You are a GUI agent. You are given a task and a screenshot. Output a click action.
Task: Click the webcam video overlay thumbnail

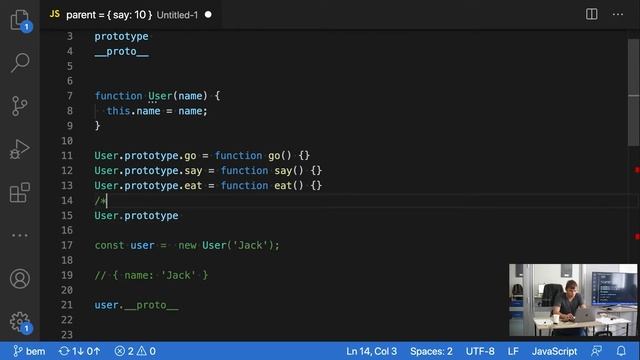pos(573,300)
